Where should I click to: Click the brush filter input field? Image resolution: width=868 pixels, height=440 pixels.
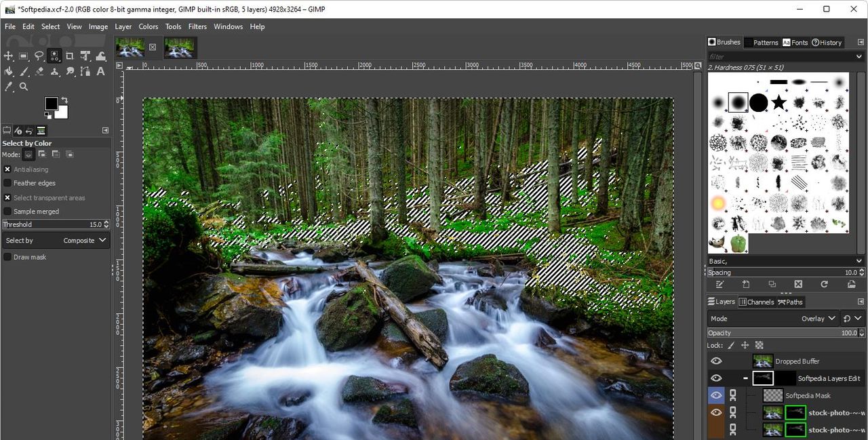pos(781,56)
